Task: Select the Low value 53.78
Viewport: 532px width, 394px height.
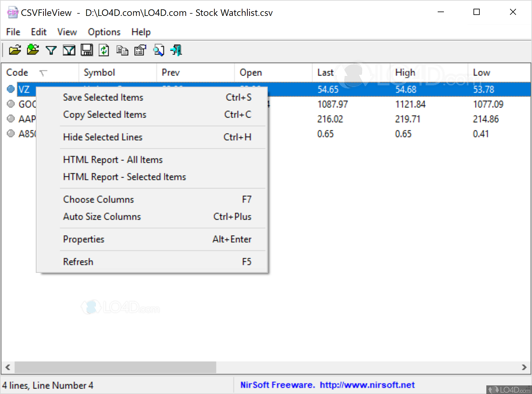Action: coord(484,90)
